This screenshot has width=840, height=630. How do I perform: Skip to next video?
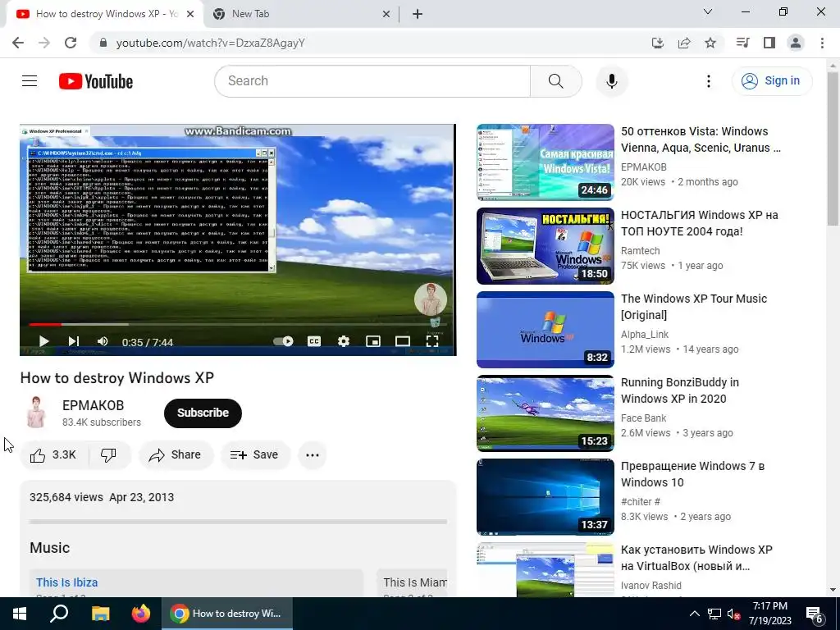(73, 341)
